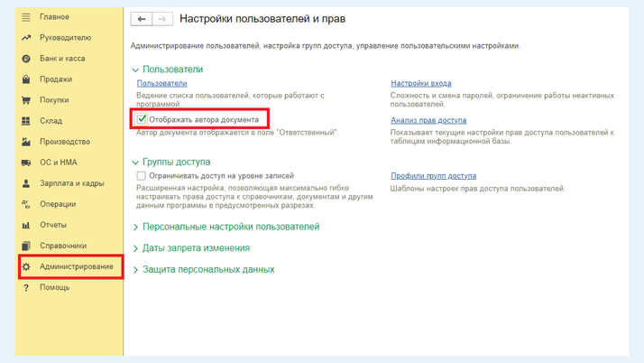Expand Защита персональных данных chevron
The height and width of the screenshot is (363, 644).
pyautogui.click(x=135, y=270)
